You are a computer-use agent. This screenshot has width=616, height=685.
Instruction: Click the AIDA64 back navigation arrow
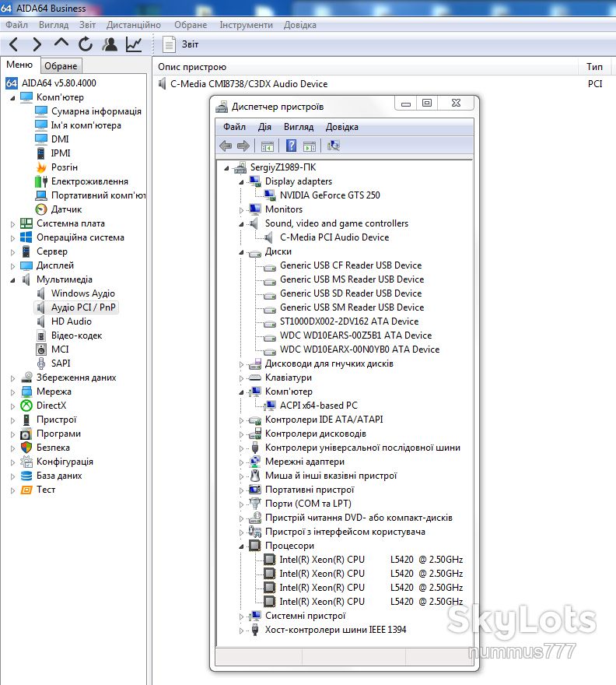14,44
